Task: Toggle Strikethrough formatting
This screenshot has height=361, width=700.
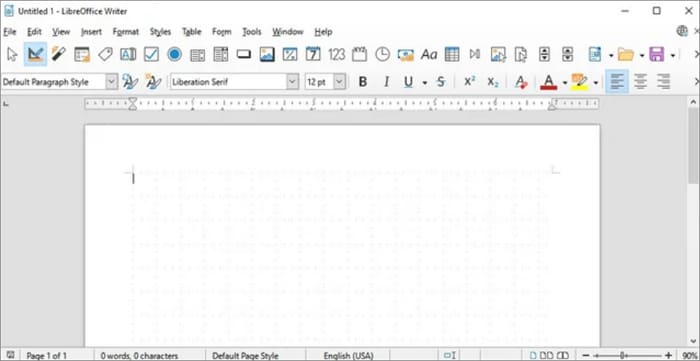Action: pyautogui.click(x=441, y=82)
